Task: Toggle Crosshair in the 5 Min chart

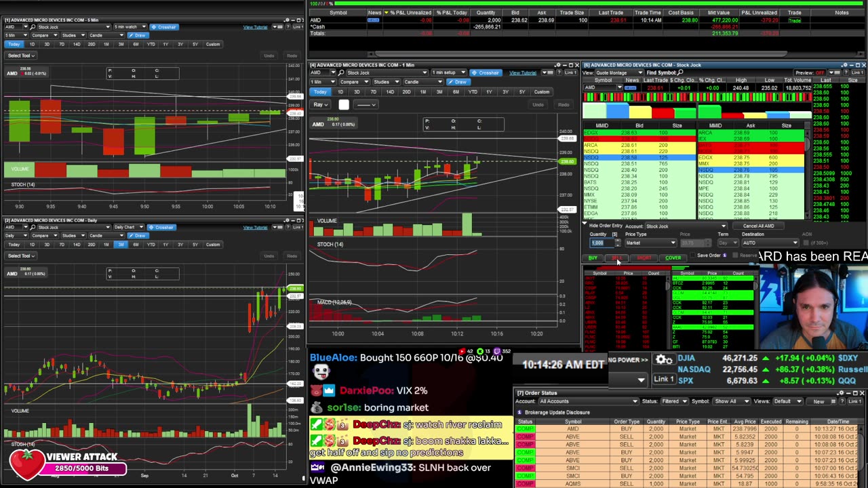Action: [163, 27]
